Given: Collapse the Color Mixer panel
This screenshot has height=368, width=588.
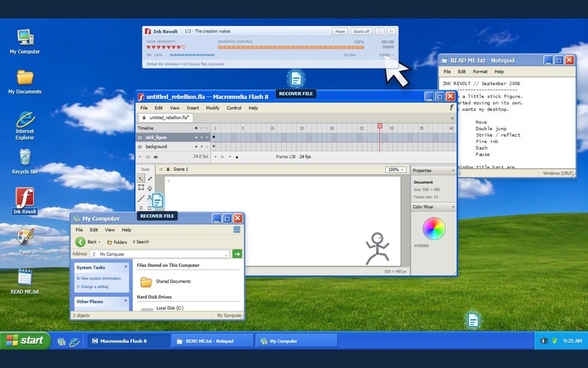Looking at the screenshot, I should (x=453, y=207).
